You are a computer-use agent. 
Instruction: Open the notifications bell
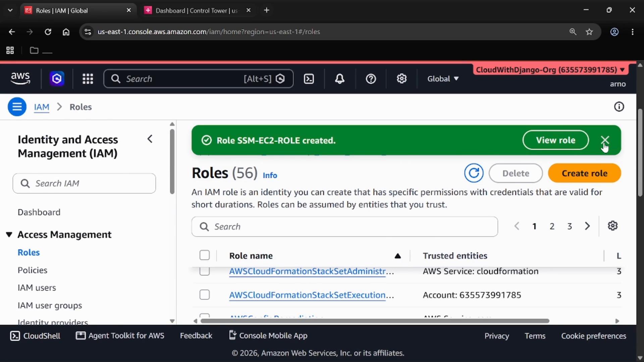[340, 79]
